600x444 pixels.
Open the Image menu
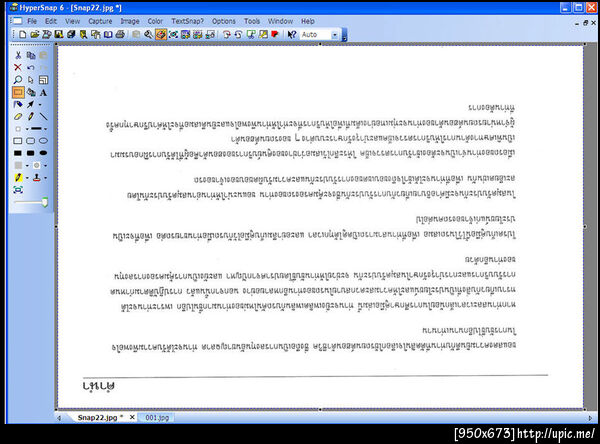tap(130, 21)
